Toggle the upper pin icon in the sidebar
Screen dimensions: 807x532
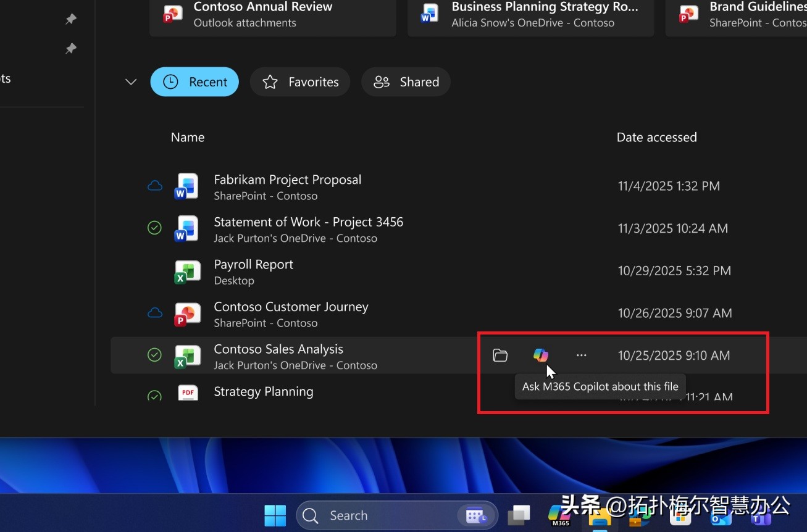tap(70, 19)
